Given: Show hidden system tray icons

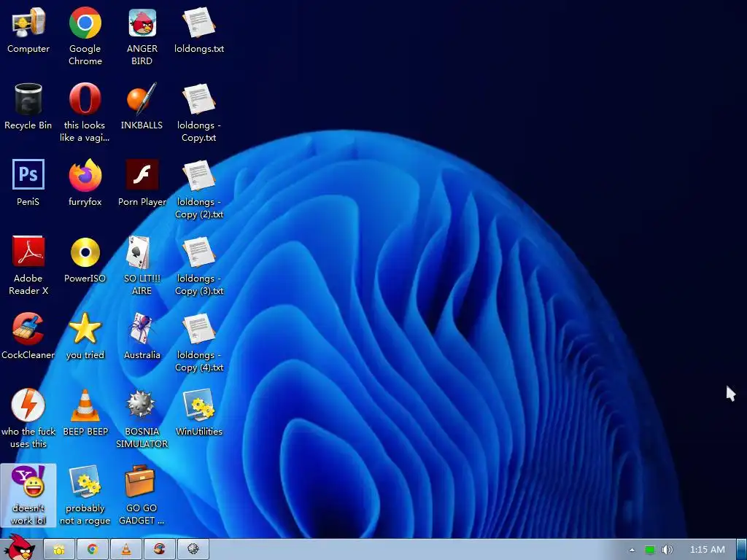Looking at the screenshot, I should pyautogui.click(x=632, y=550).
